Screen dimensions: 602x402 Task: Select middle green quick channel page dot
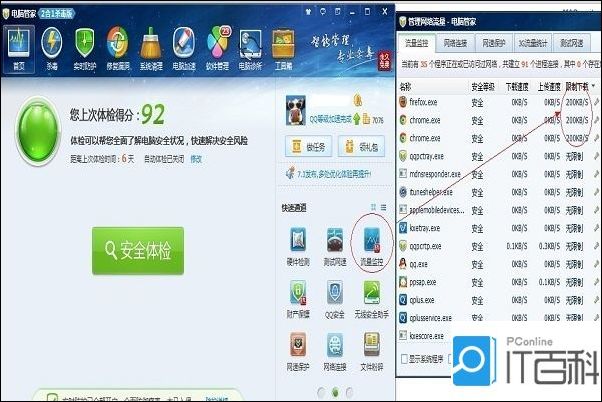tap(335, 392)
